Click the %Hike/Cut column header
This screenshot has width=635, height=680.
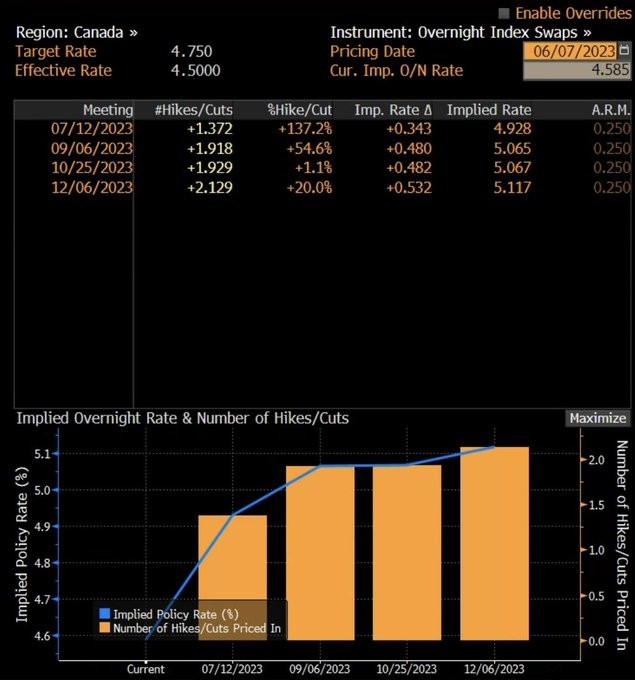[x=300, y=110]
